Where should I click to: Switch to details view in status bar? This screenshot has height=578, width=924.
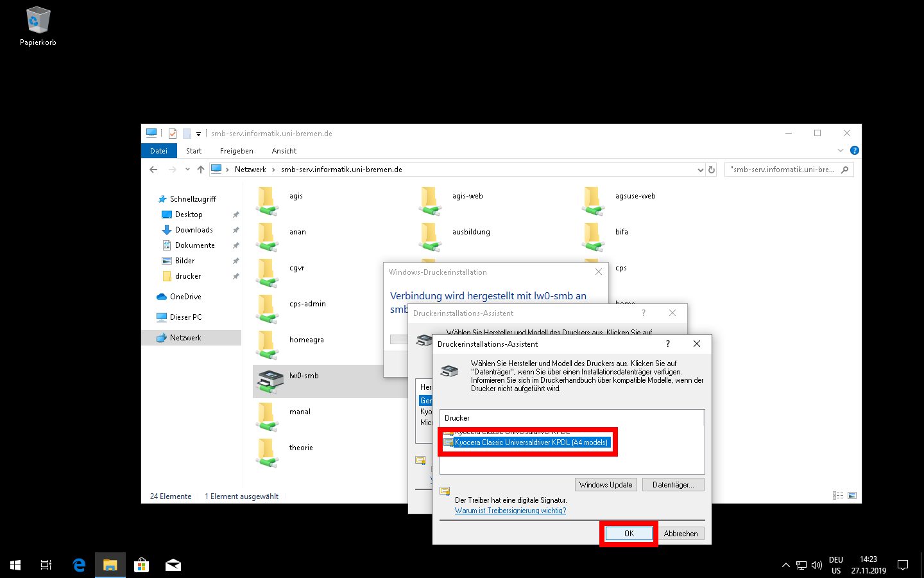pos(838,496)
